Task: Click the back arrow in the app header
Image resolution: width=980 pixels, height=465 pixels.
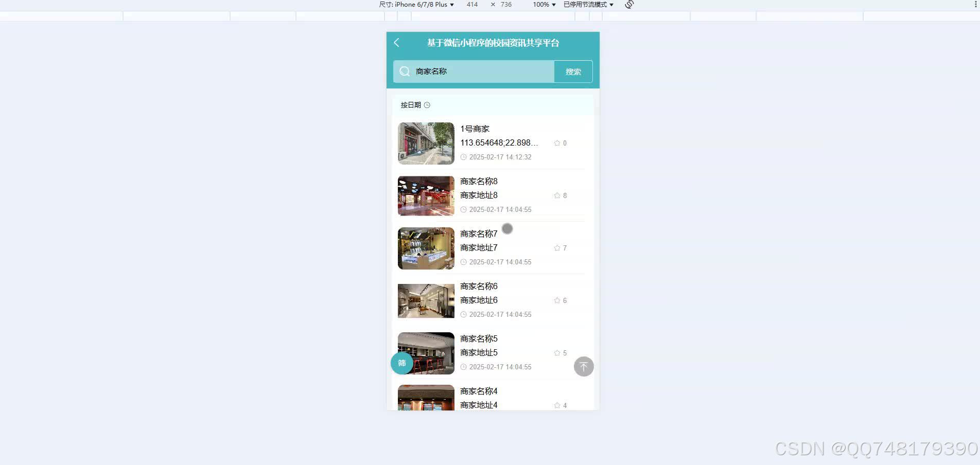Action: tap(396, 43)
